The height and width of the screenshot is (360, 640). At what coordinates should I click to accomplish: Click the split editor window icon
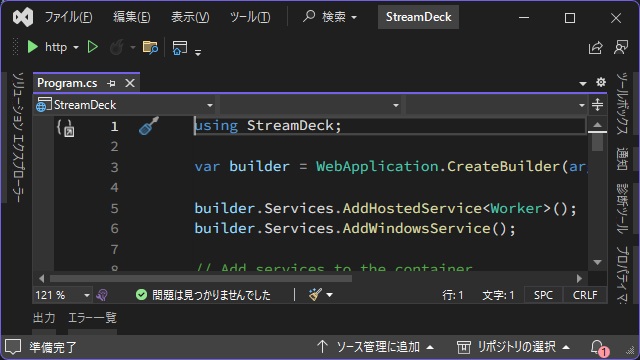[597, 105]
